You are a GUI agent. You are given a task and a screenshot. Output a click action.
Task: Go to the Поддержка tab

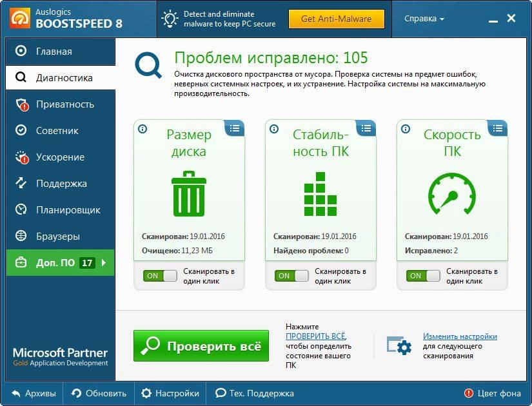point(61,184)
